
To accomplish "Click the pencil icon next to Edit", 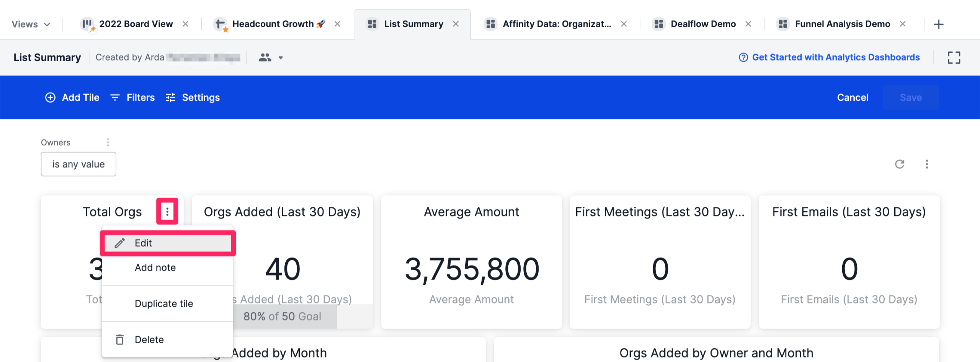I will pos(120,243).
